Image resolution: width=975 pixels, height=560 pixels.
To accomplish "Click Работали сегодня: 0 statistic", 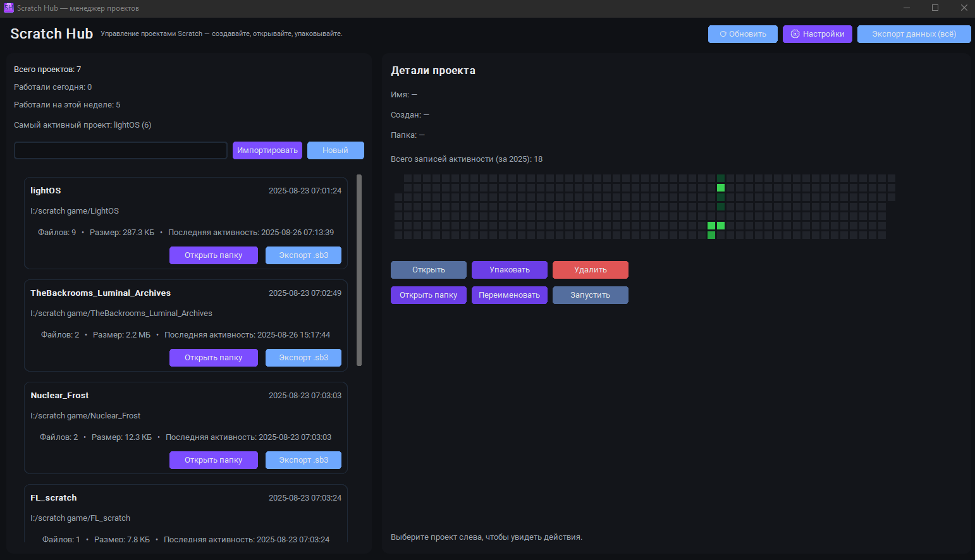I will tap(53, 87).
